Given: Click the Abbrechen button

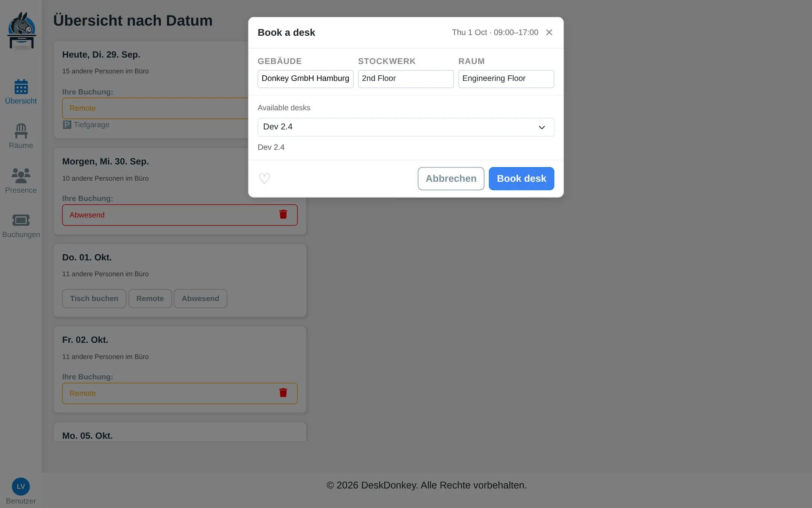Looking at the screenshot, I should coord(451,178).
